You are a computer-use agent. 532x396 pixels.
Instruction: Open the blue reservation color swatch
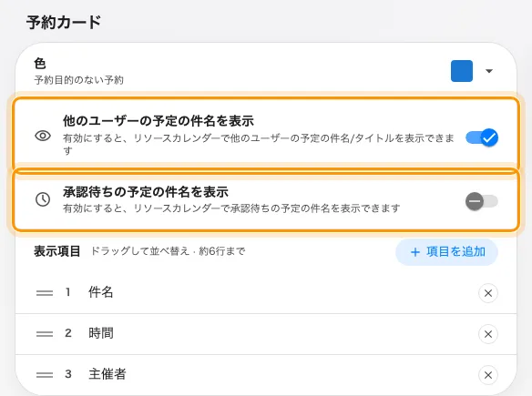tap(462, 71)
